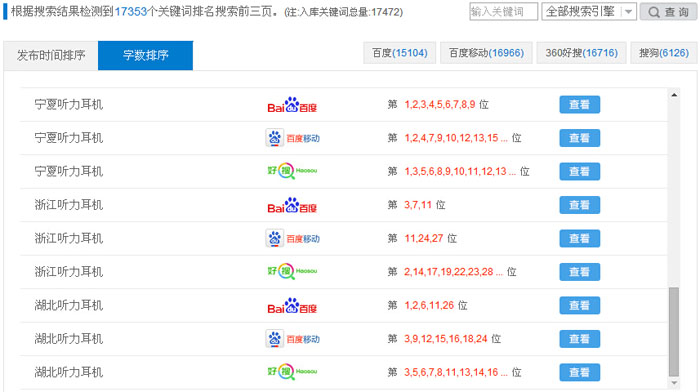Viewport: 700px width, 392px height.
Task: Click ranking text 3,7,11
Action: (x=418, y=205)
